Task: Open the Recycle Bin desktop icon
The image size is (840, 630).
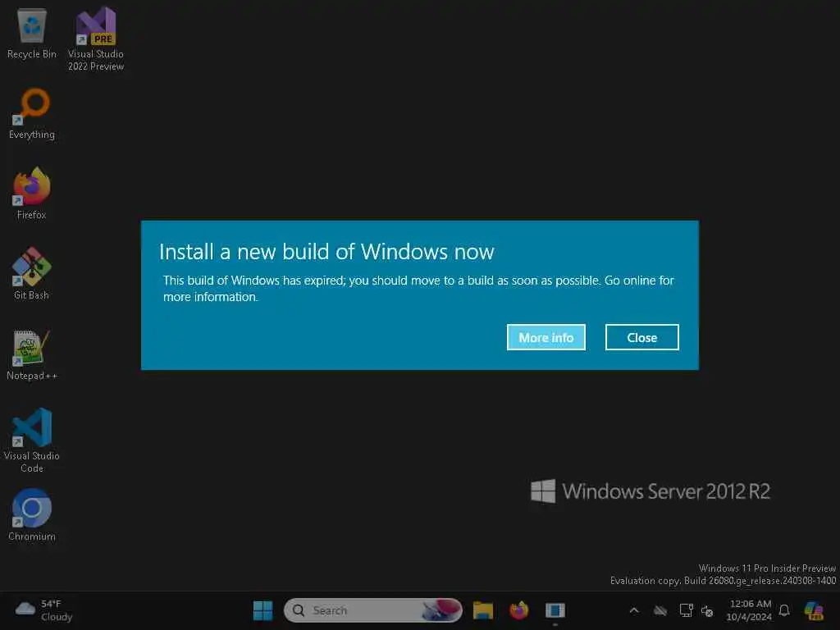Action: pyautogui.click(x=32, y=33)
